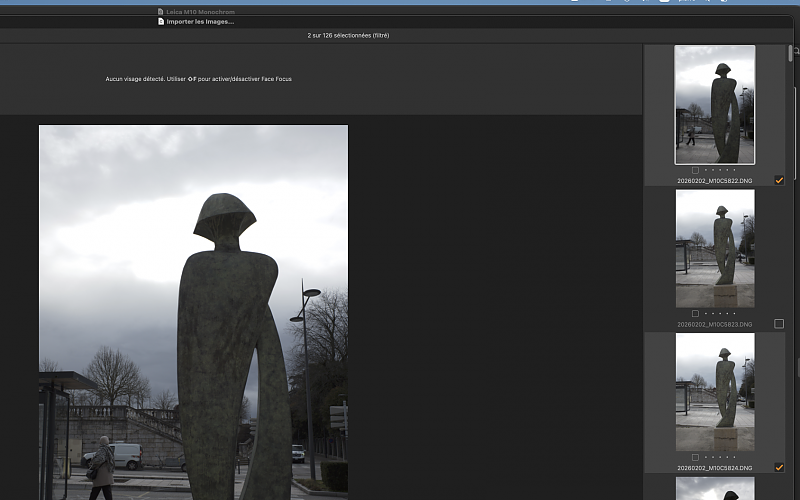
Task: Check the selection checkbox for 20260202_M10C5823.DNG
Action: [779, 324]
